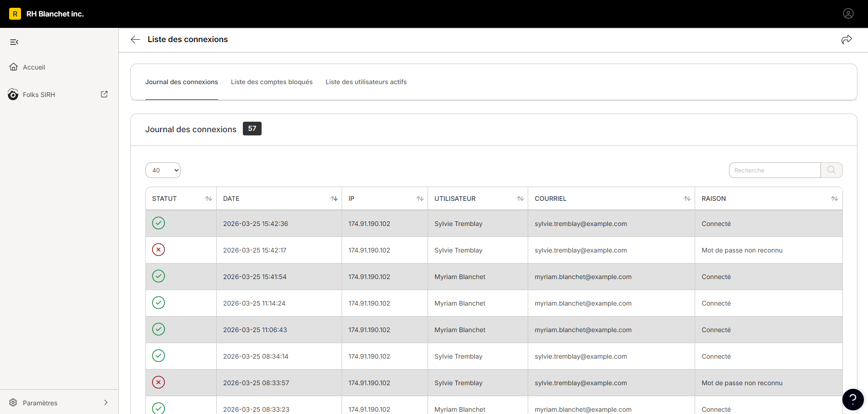Click the share arrow icon
The width and height of the screenshot is (868, 414).
[847, 39]
